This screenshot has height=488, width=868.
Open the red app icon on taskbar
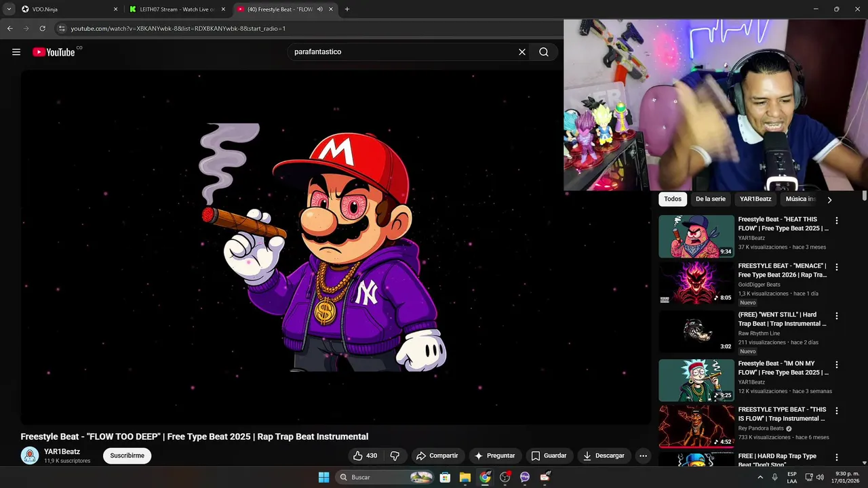(545, 477)
